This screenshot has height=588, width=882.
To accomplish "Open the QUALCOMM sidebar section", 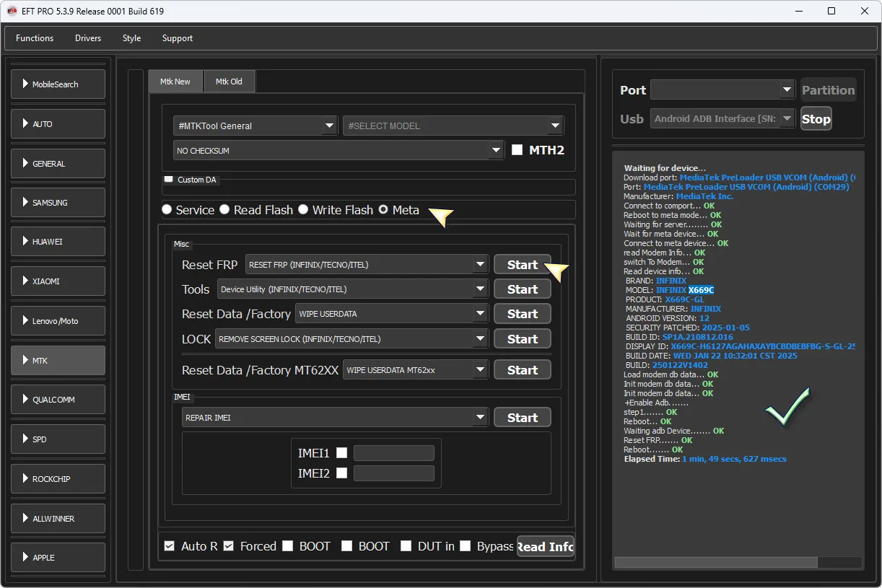I will (58, 400).
